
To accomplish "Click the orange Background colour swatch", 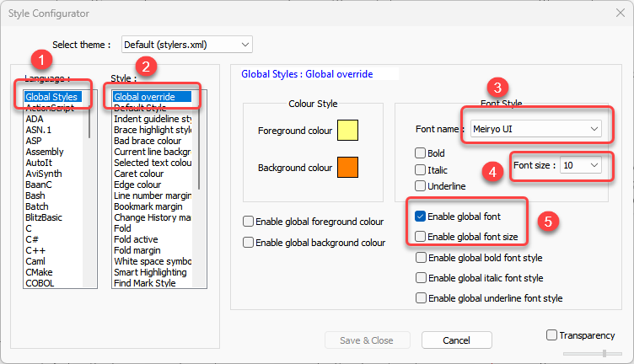I will point(347,168).
